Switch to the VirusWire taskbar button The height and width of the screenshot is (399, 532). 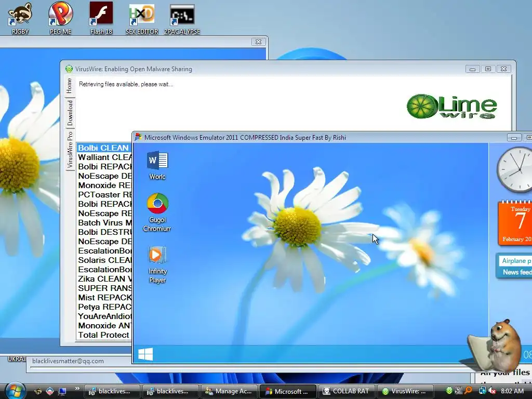pos(405,391)
